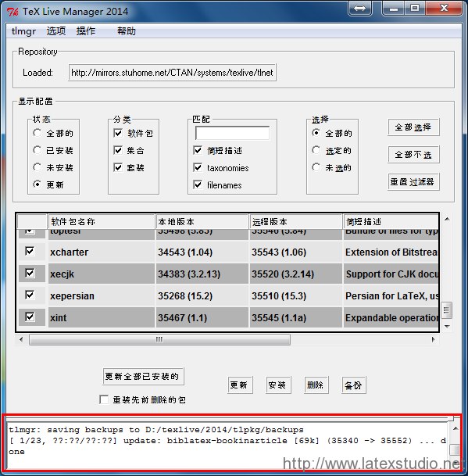The image size is (468, 476).
Task: Open the tlmgr menu
Action: [23, 31]
